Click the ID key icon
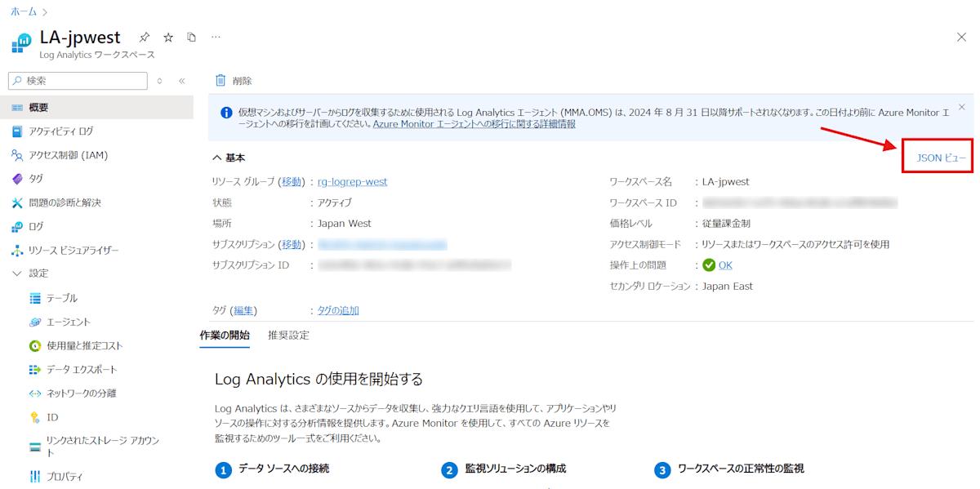Viewport: 980px width, 489px height. pyautogui.click(x=35, y=417)
